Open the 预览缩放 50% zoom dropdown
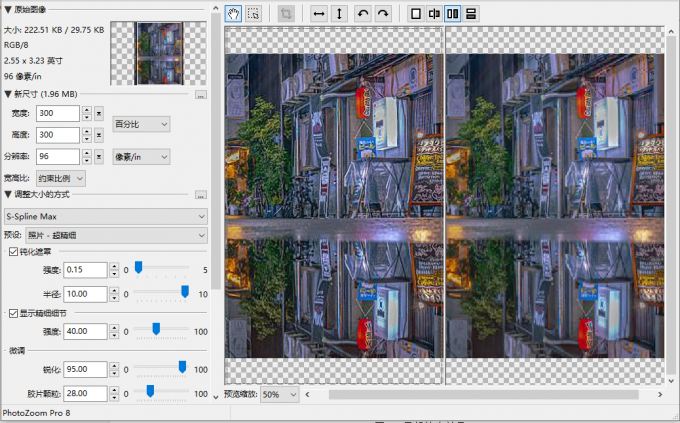Screen dimensions: 680x423 pos(279,395)
